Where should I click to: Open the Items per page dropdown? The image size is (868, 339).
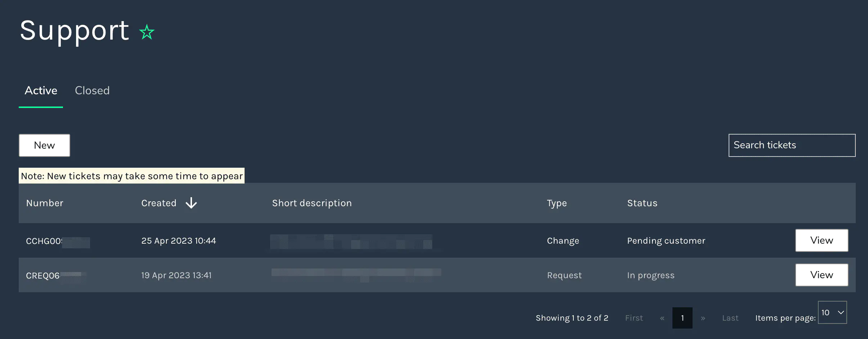(832, 312)
